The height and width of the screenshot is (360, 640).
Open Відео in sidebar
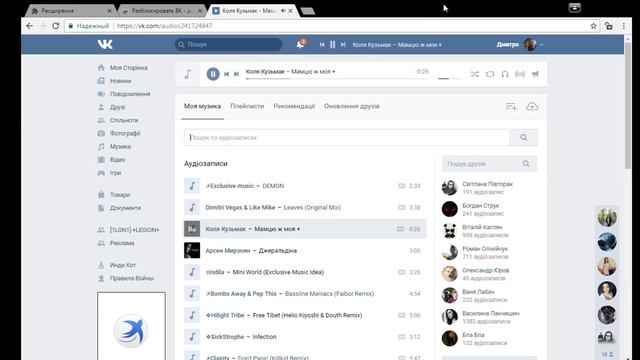click(x=111, y=159)
